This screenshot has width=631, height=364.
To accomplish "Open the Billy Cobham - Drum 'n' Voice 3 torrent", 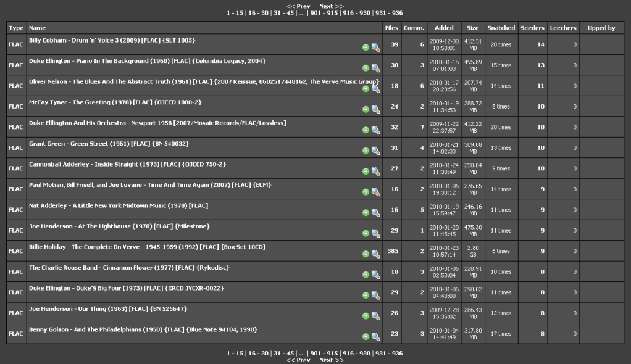I will (x=112, y=40).
